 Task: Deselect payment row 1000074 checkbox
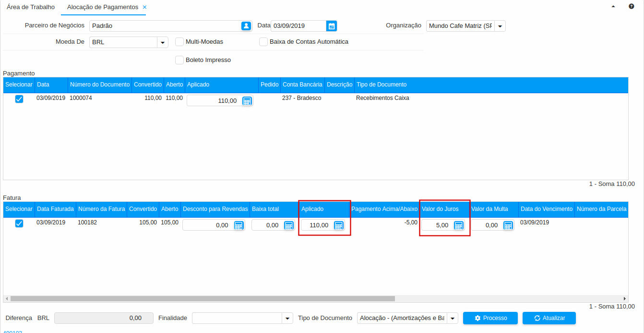19,99
